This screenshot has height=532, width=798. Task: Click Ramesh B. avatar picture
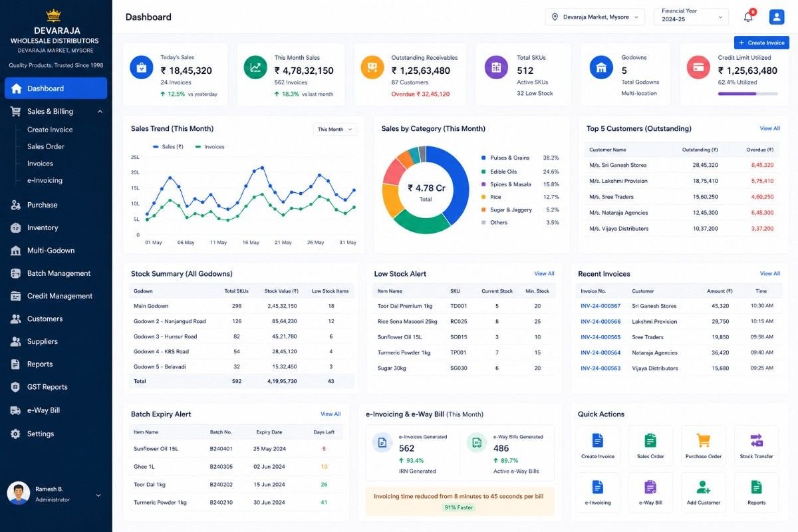click(18, 493)
